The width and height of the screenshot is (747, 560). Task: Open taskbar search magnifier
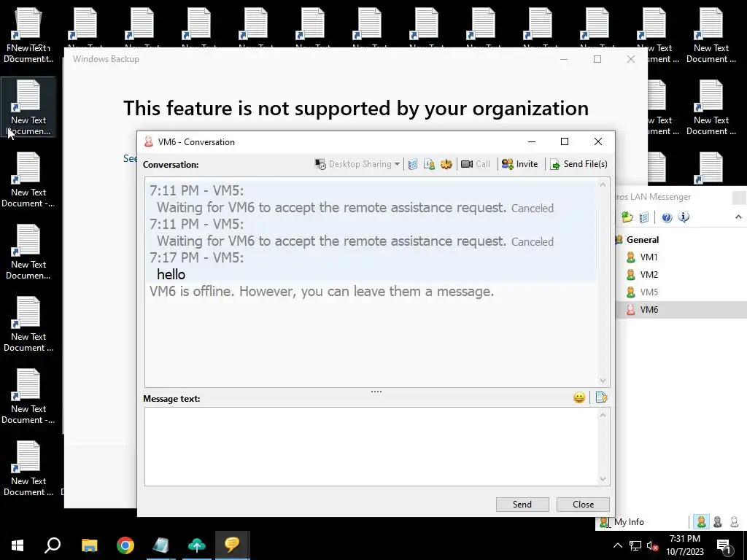[53, 545]
